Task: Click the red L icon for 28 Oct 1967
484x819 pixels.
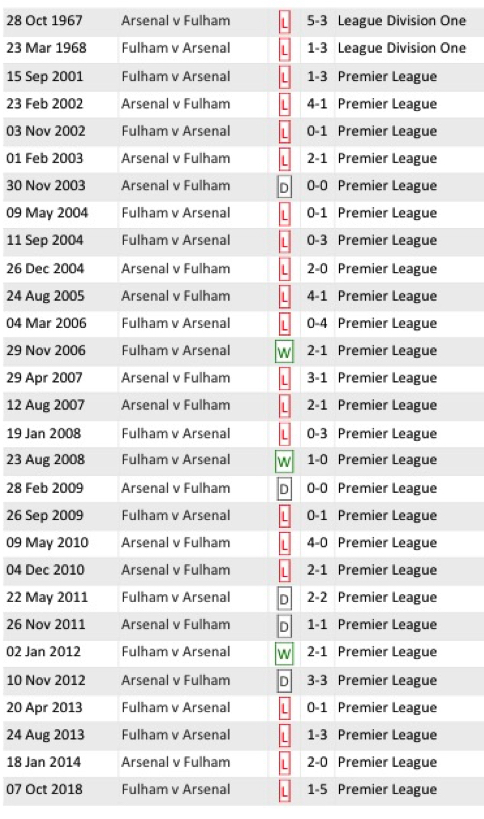Action: pyautogui.click(x=284, y=22)
